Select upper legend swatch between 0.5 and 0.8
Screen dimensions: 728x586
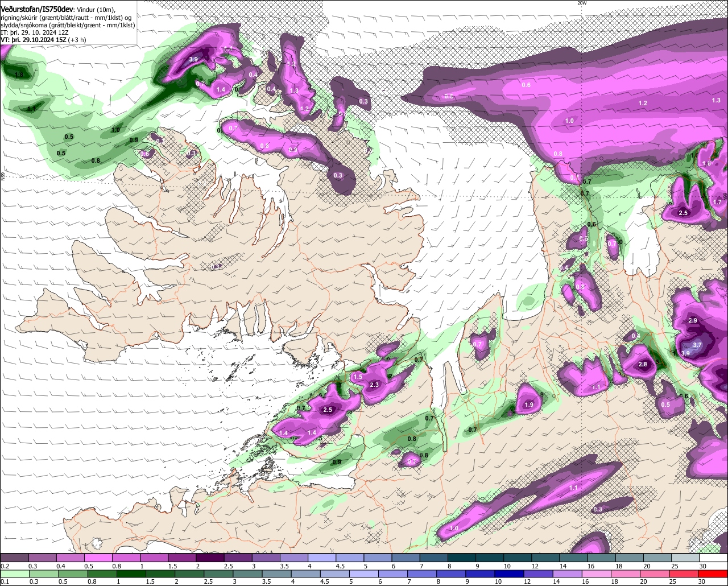[98, 558]
